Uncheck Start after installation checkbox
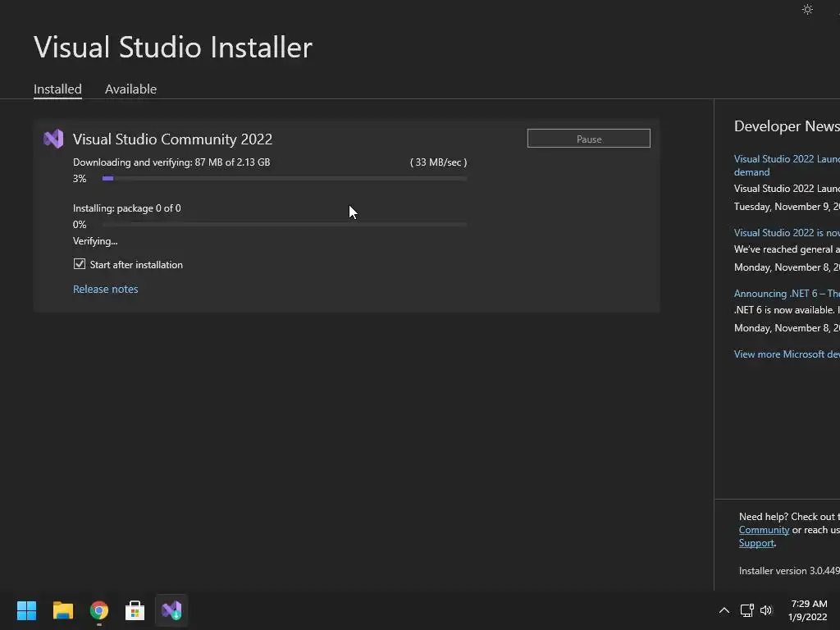The image size is (840, 630). pos(80,264)
